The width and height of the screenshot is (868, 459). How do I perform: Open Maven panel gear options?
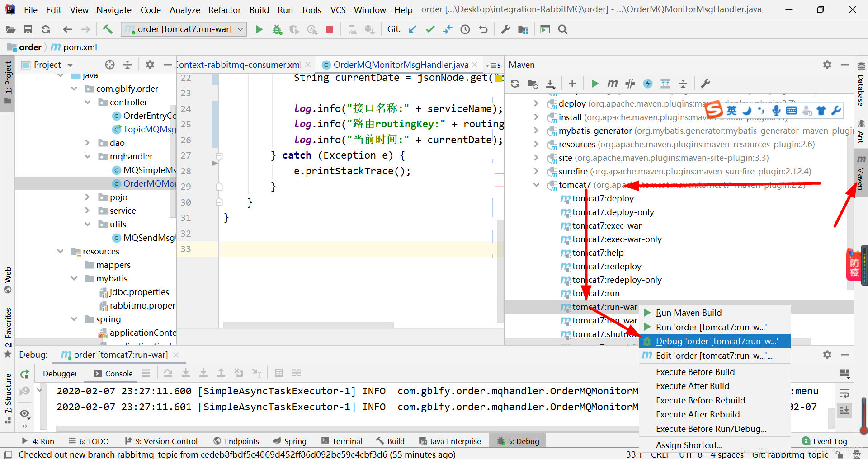click(827, 65)
